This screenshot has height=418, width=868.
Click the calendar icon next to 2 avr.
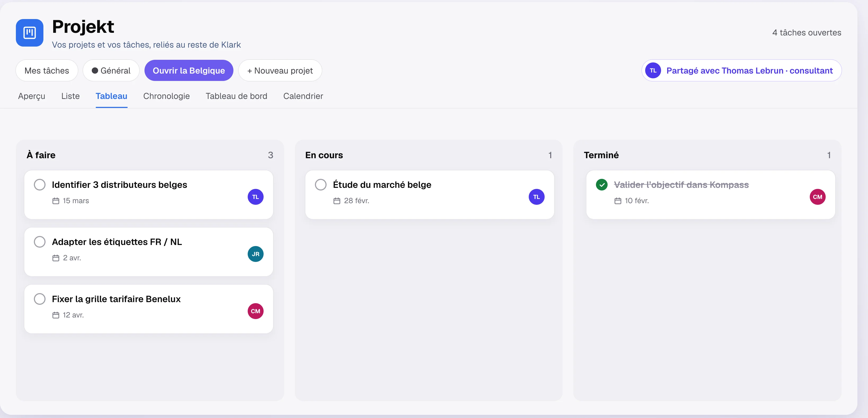56,258
